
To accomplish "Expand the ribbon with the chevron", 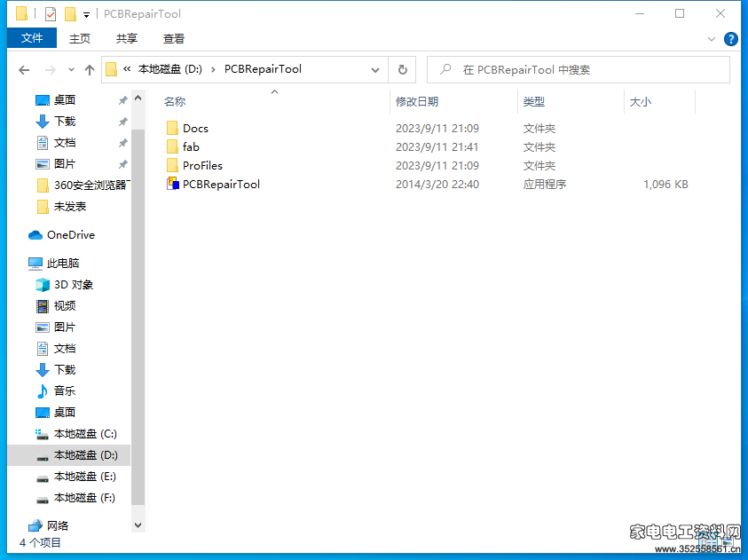I will click(712, 39).
